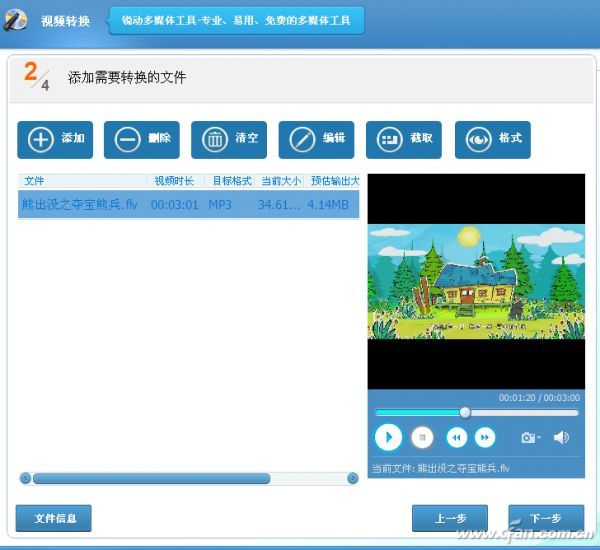The width and height of the screenshot is (600, 550).
Task: Open the 截取 (clip) tool
Action: (x=404, y=140)
